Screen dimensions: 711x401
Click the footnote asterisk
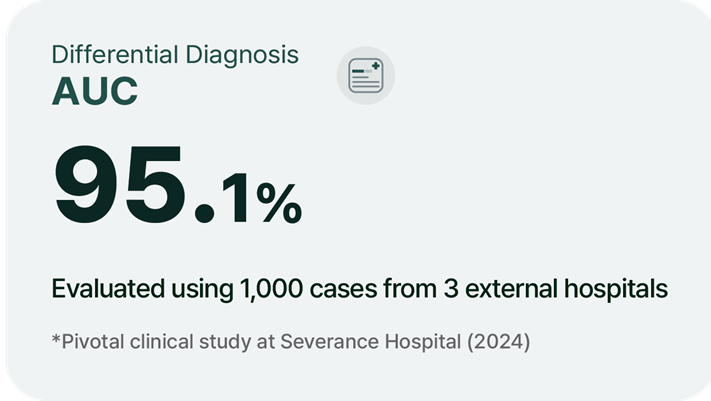pos(56,338)
